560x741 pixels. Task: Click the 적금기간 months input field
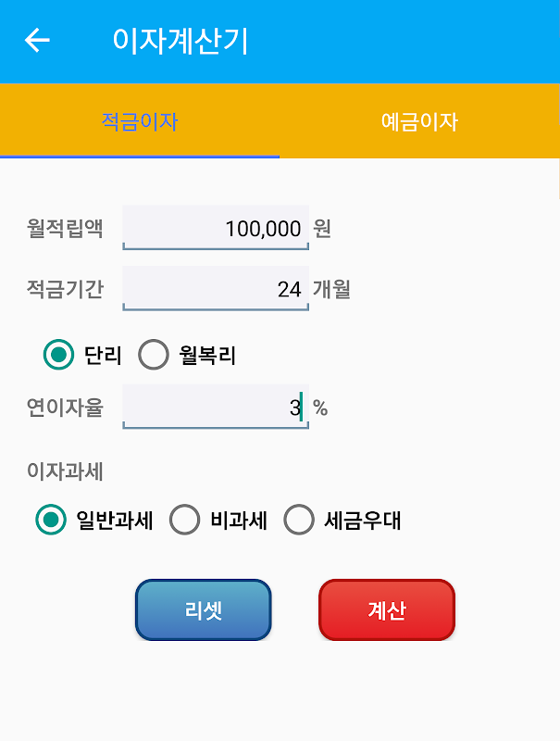(216, 288)
